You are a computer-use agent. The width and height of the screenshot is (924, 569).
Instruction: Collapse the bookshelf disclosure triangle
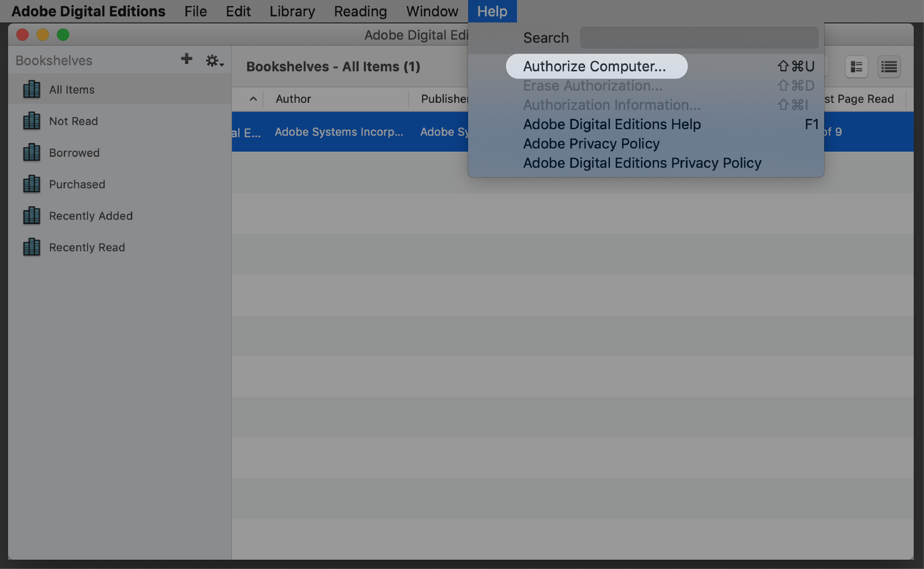click(x=253, y=98)
